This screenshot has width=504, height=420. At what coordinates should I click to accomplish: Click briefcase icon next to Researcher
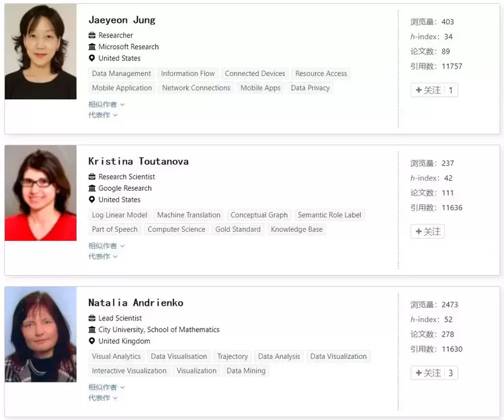click(x=92, y=36)
